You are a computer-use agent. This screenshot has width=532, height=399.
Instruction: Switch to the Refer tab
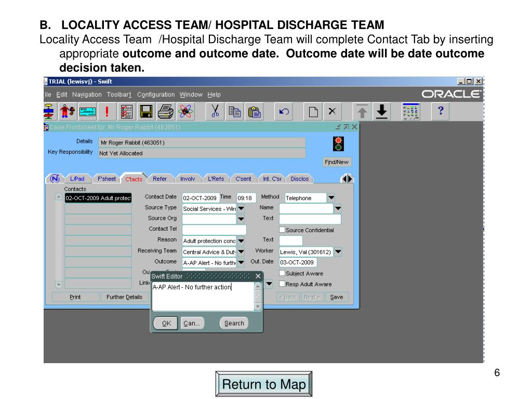(160, 179)
